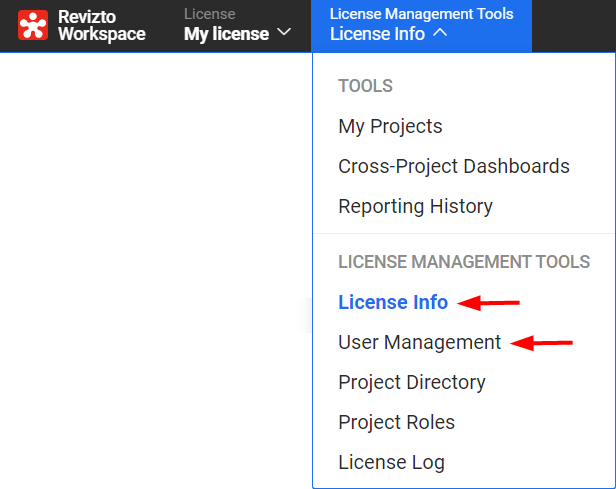
Task: Choose Project Roles
Action: (396, 423)
